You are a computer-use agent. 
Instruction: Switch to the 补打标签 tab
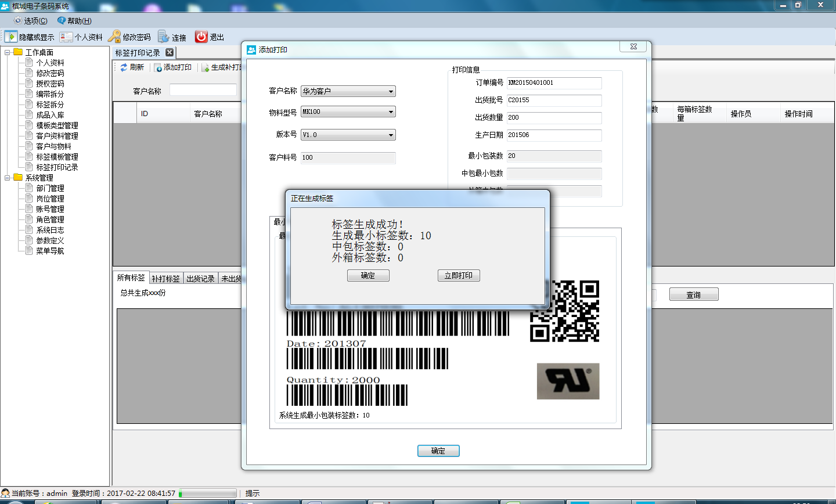[165, 279]
